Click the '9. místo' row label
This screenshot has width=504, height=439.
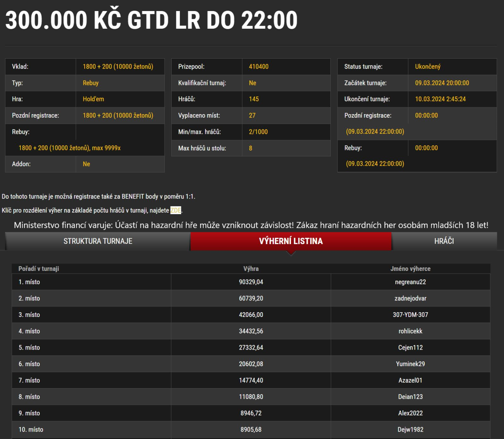click(x=29, y=413)
